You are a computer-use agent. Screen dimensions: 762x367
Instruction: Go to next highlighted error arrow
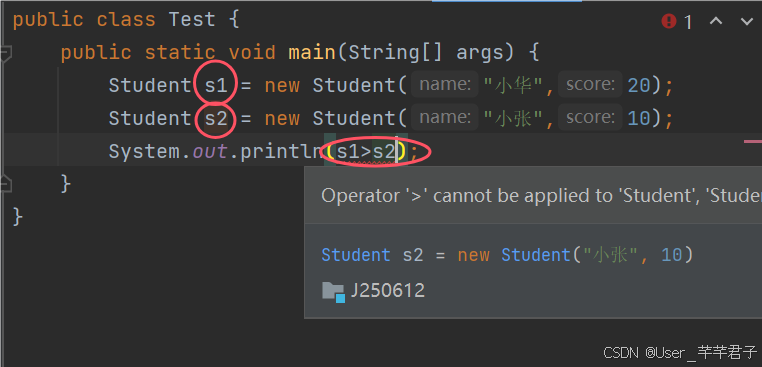click(746, 21)
